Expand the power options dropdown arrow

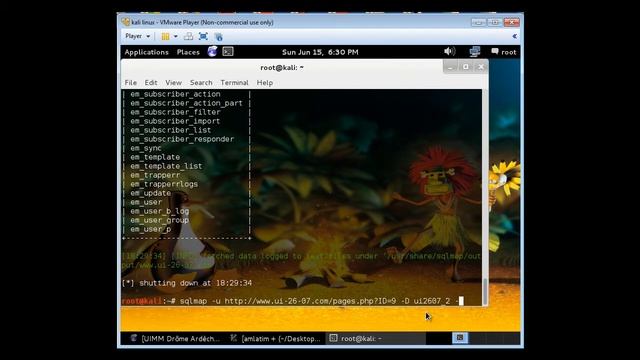point(176,36)
